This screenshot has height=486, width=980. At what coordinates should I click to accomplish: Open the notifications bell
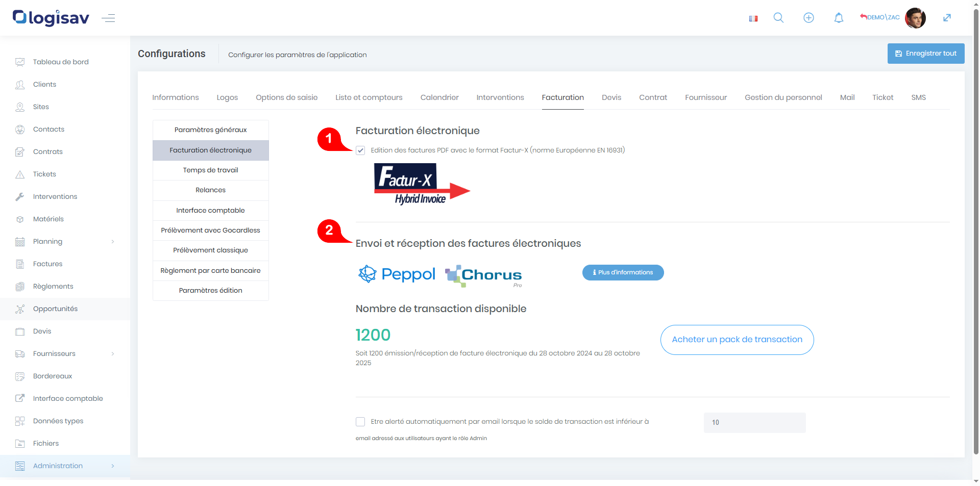pyautogui.click(x=839, y=18)
